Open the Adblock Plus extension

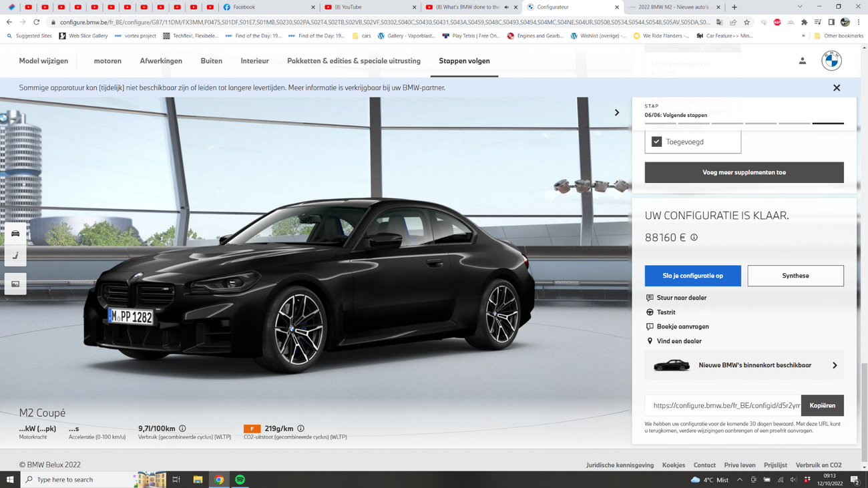(x=777, y=22)
